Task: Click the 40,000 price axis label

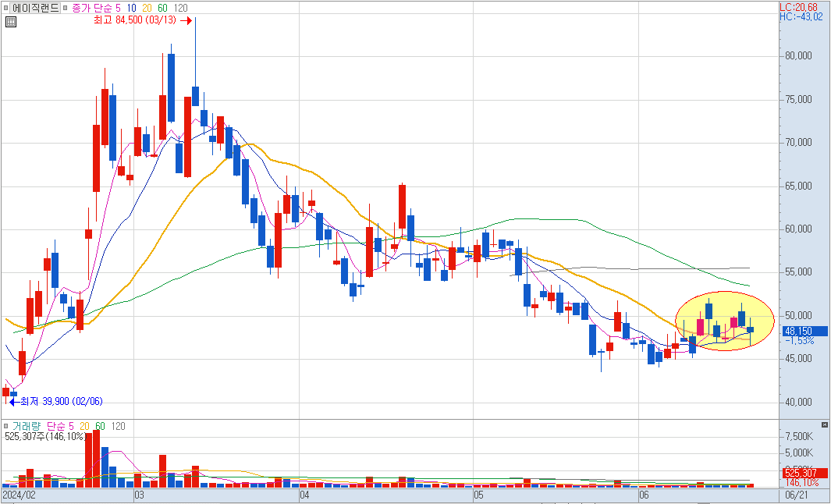Action: 797,402
